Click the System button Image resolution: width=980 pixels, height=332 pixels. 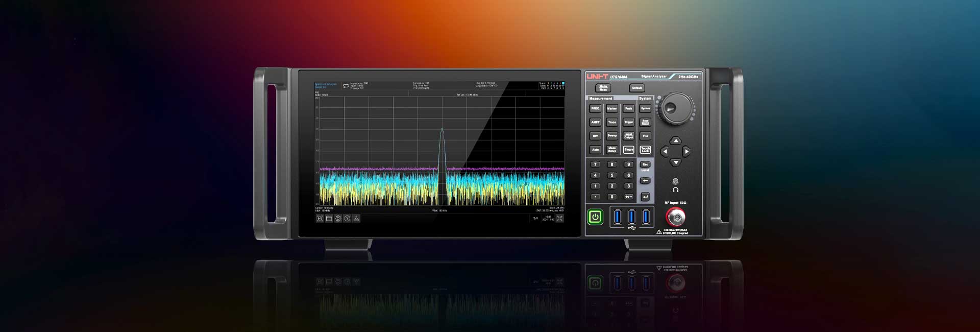pos(645,108)
